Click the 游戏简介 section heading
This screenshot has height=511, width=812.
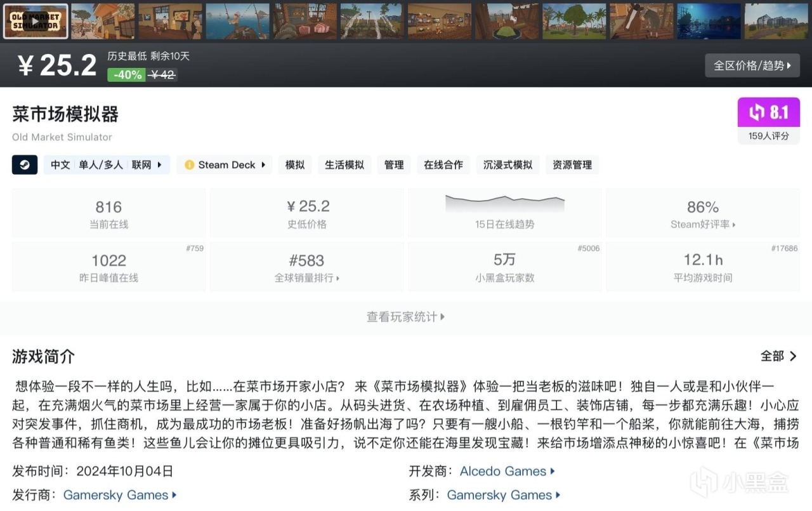click(44, 357)
